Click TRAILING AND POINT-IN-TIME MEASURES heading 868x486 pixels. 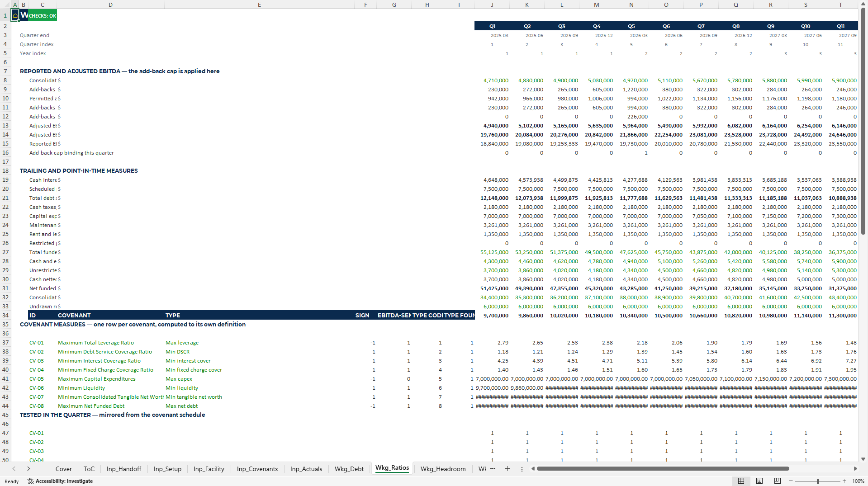(x=79, y=171)
